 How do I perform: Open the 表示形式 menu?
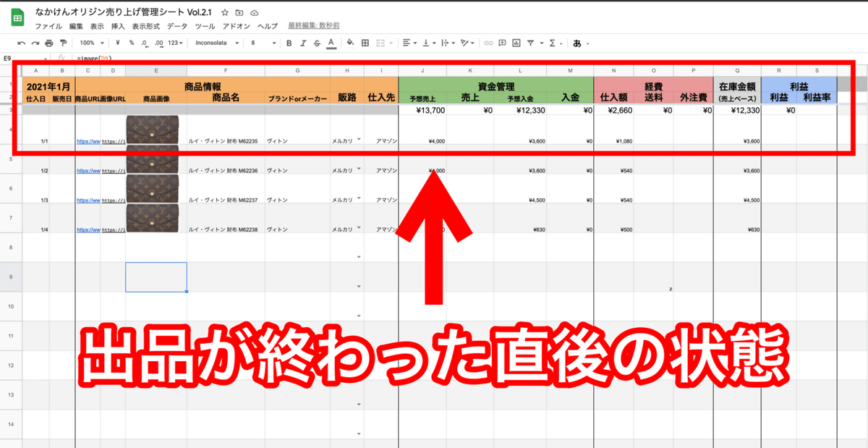[x=146, y=25]
